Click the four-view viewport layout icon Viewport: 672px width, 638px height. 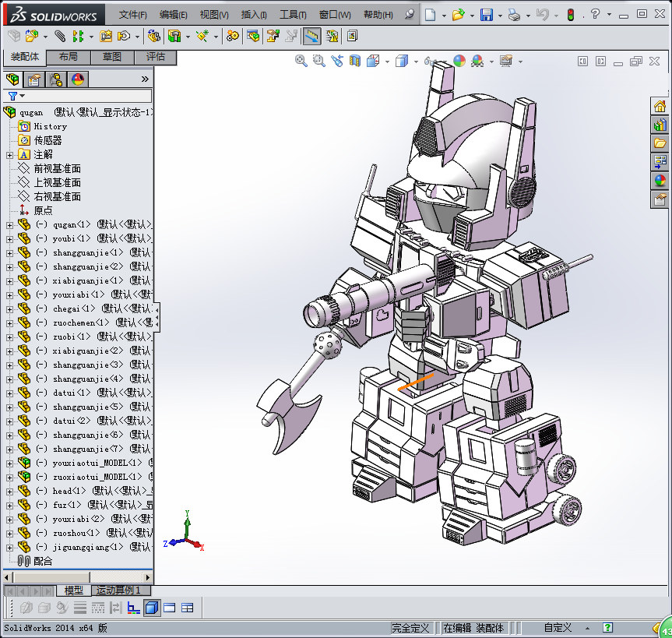[188, 608]
